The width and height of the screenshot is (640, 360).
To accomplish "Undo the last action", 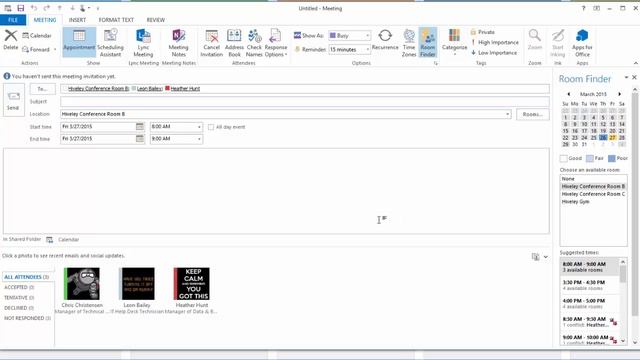I will (33, 8).
